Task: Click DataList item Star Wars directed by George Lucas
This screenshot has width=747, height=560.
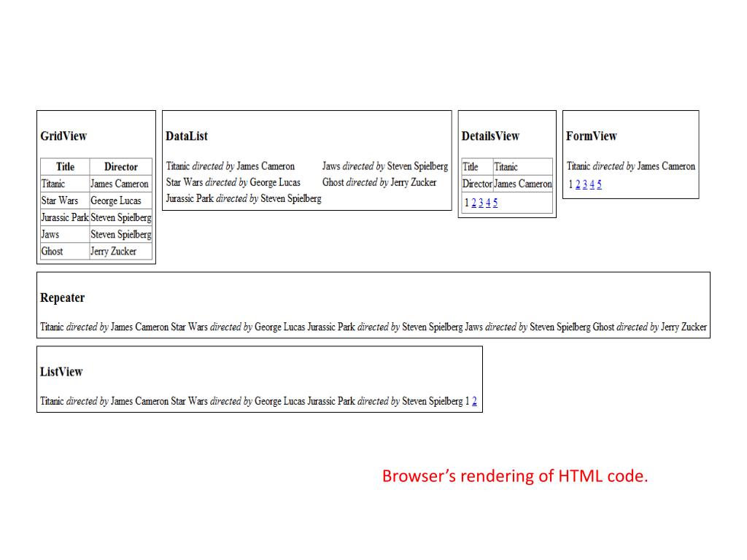Action: [233, 182]
